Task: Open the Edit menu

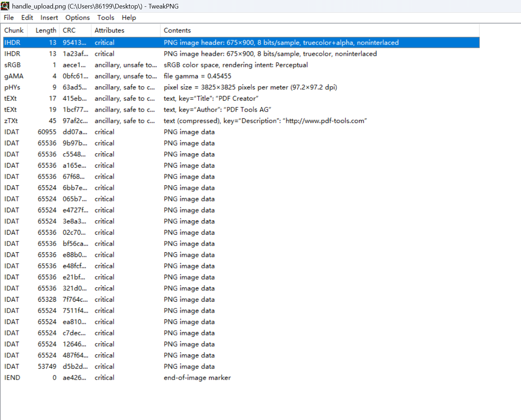Action: point(27,18)
